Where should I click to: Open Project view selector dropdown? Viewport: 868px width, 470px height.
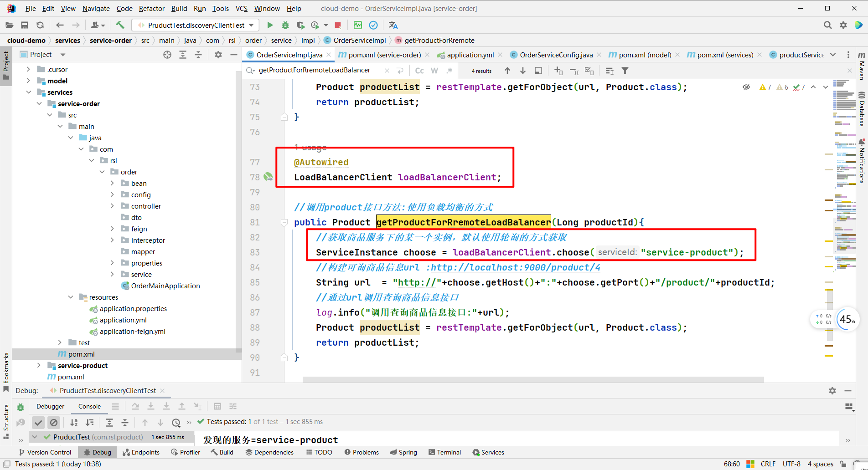[x=63, y=55]
